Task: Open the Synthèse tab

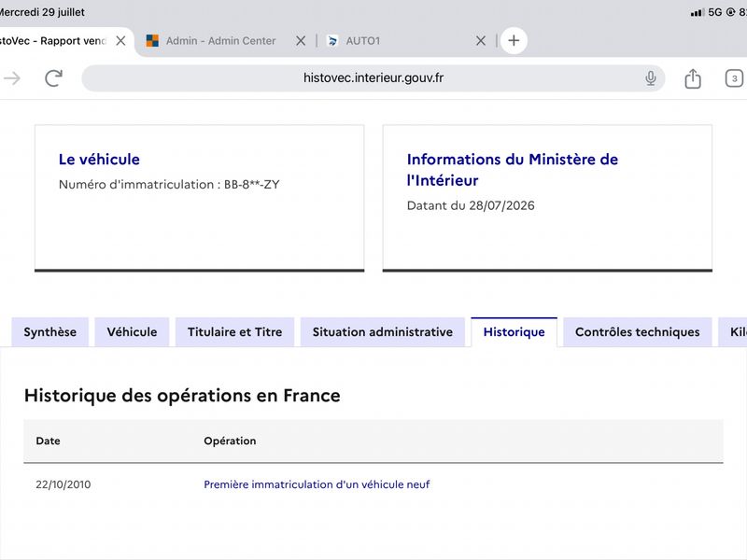Action: tap(50, 332)
